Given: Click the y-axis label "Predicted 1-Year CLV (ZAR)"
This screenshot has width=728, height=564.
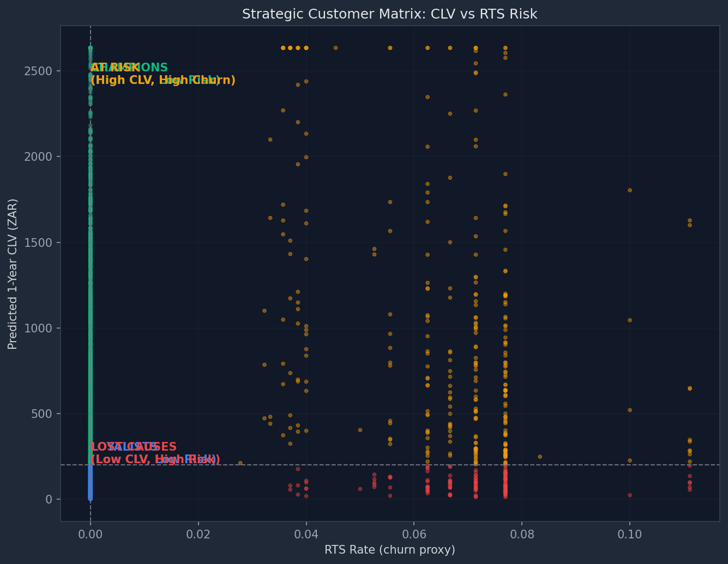Looking at the screenshot, I should 13,274.
